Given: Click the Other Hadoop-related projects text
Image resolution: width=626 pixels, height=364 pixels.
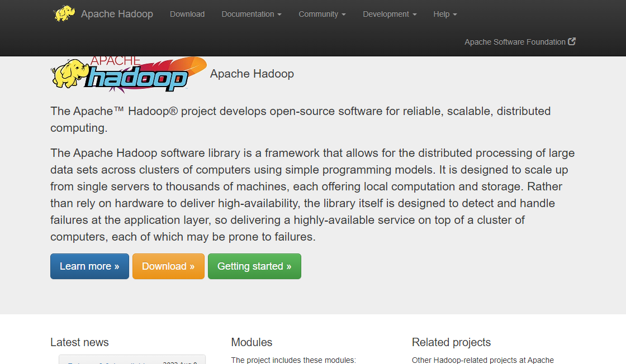Looking at the screenshot, I should [x=482, y=360].
